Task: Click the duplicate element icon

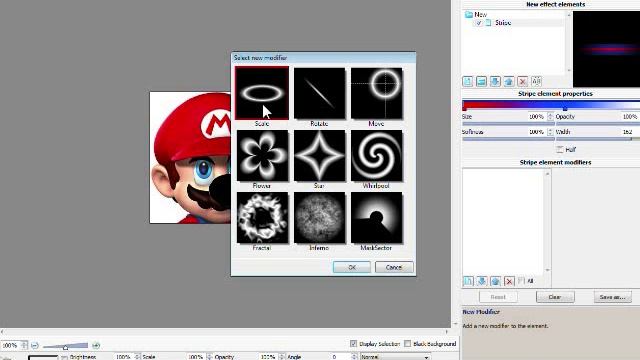Action: pyautogui.click(x=482, y=81)
